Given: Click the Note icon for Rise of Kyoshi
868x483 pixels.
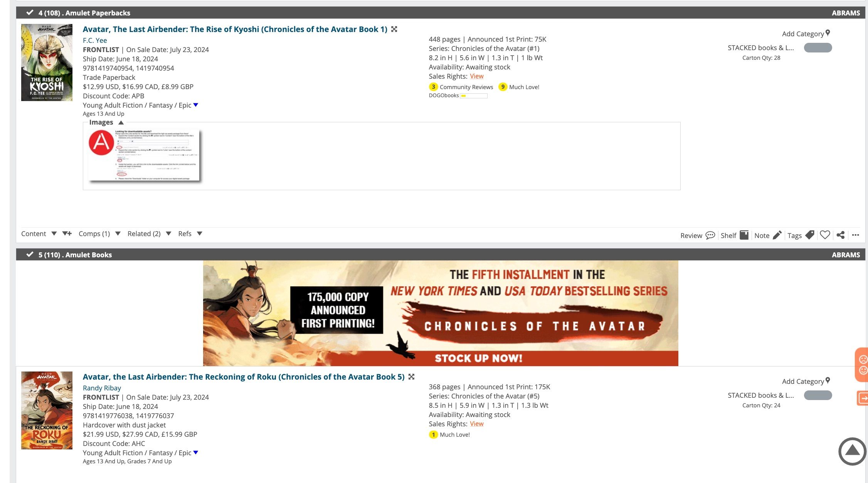Looking at the screenshot, I should [x=777, y=235].
